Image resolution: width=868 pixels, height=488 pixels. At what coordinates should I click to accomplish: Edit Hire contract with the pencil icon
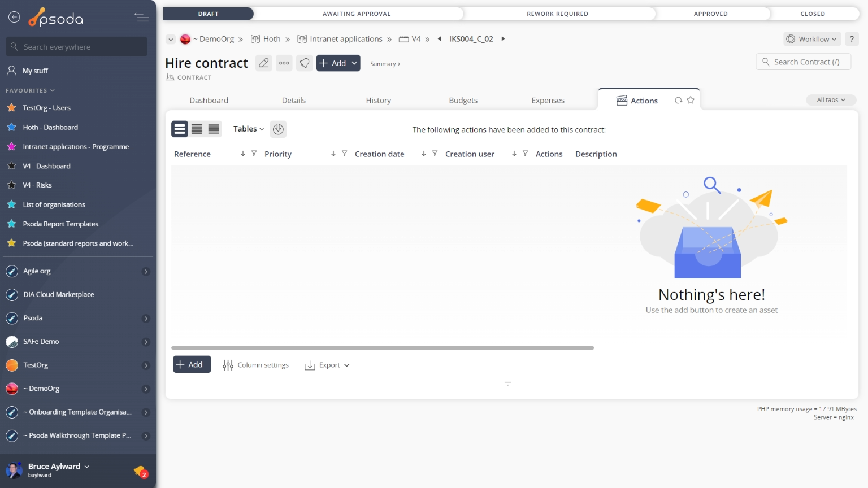(x=264, y=63)
